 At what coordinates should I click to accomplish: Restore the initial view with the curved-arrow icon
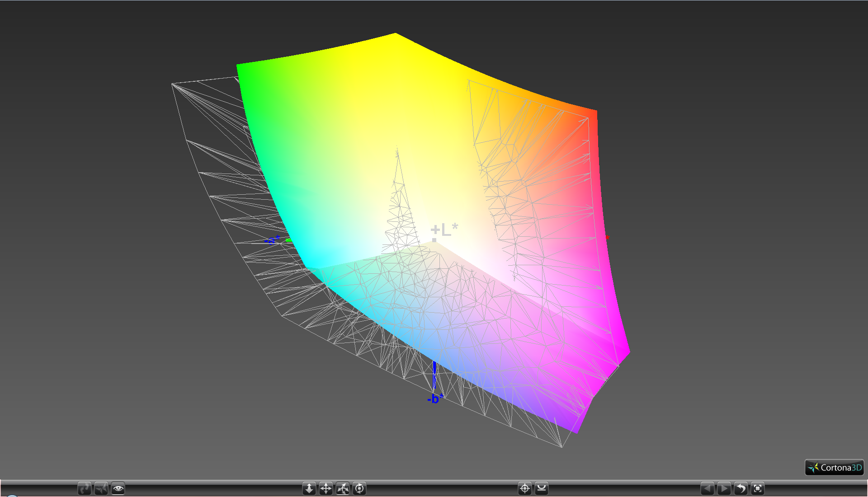tap(741, 488)
